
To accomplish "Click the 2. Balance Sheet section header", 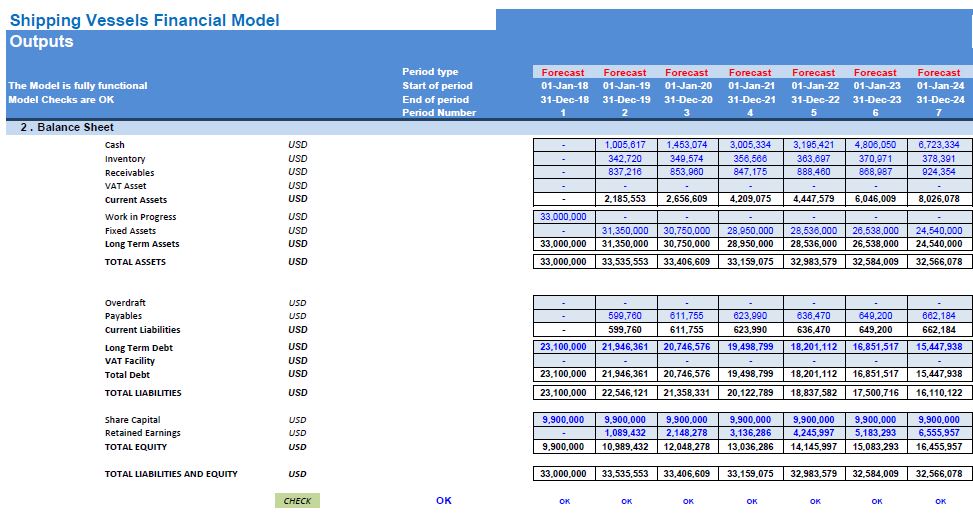I will [x=67, y=127].
